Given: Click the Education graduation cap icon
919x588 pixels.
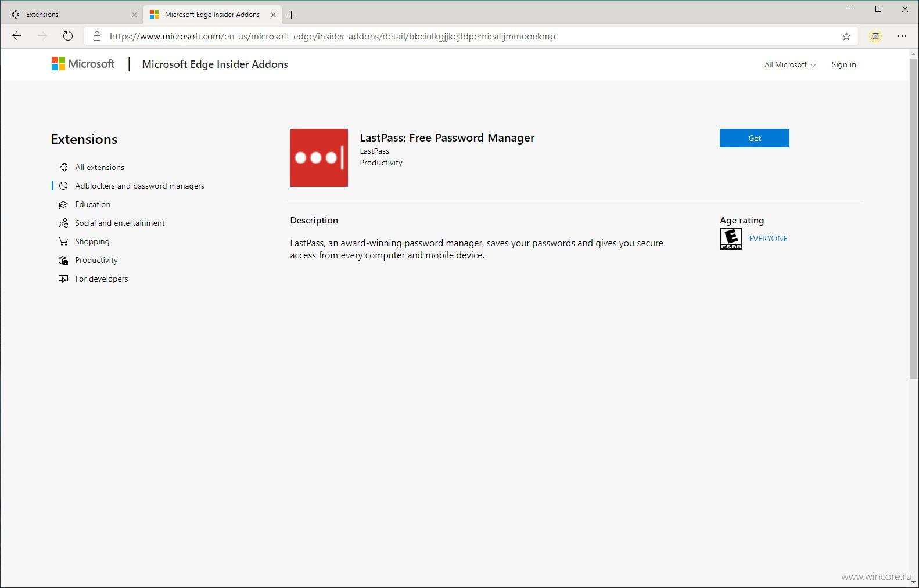Looking at the screenshot, I should [x=64, y=204].
